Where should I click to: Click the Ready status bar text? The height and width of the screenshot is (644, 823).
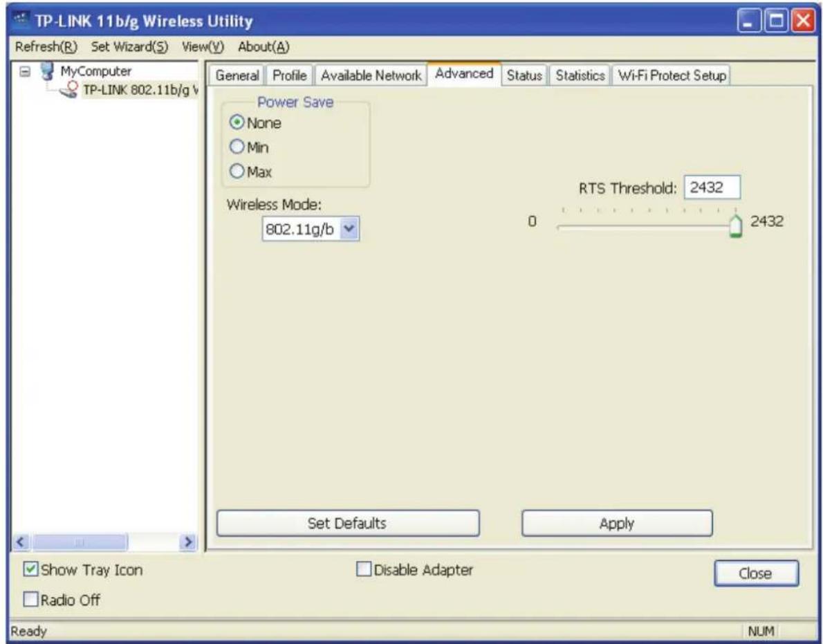click(29, 632)
